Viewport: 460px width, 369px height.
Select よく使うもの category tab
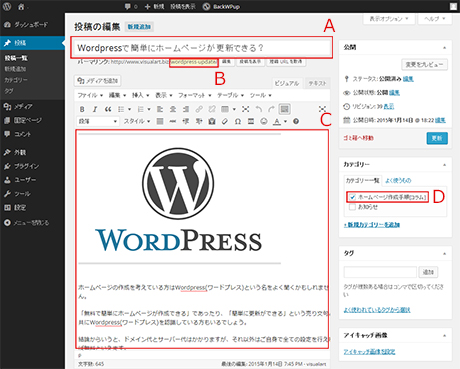pyautogui.click(x=398, y=181)
